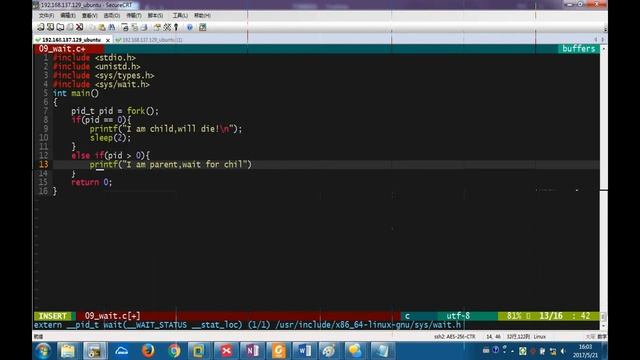Click the pid_t pid = fork(); line
This screenshot has width=640, height=360.
pos(115,111)
